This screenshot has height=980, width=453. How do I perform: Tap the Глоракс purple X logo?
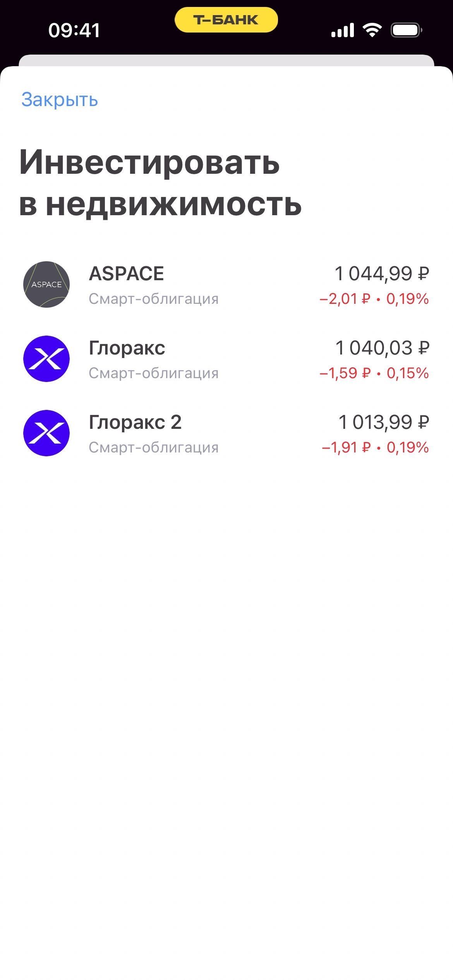[x=46, y=359]
